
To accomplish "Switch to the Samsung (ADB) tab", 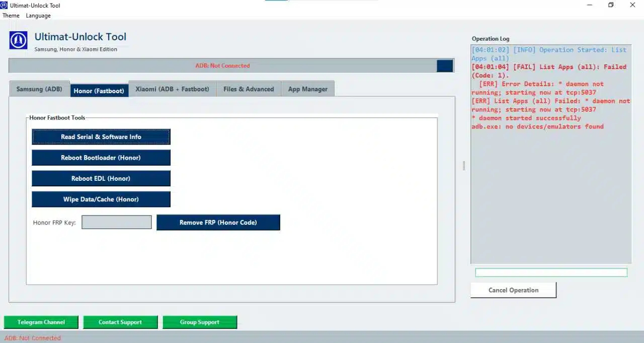I will [39, 89].
